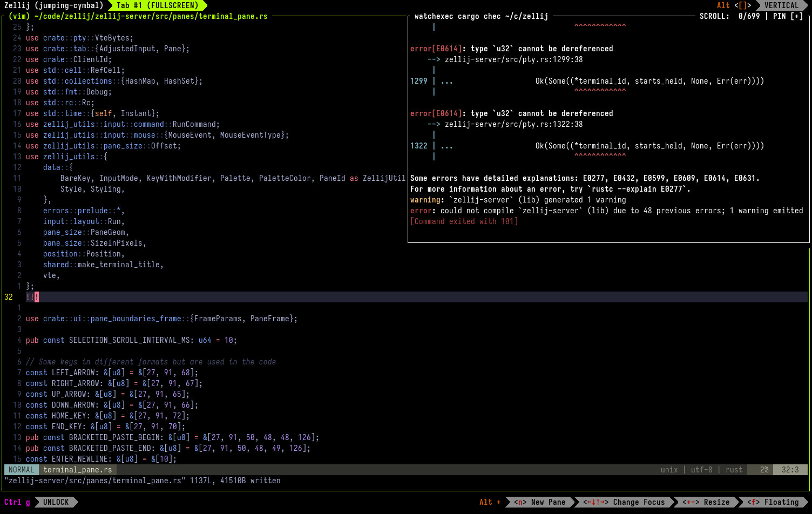
Task: Click the <f> Floating shortcut
Action: 773,502
